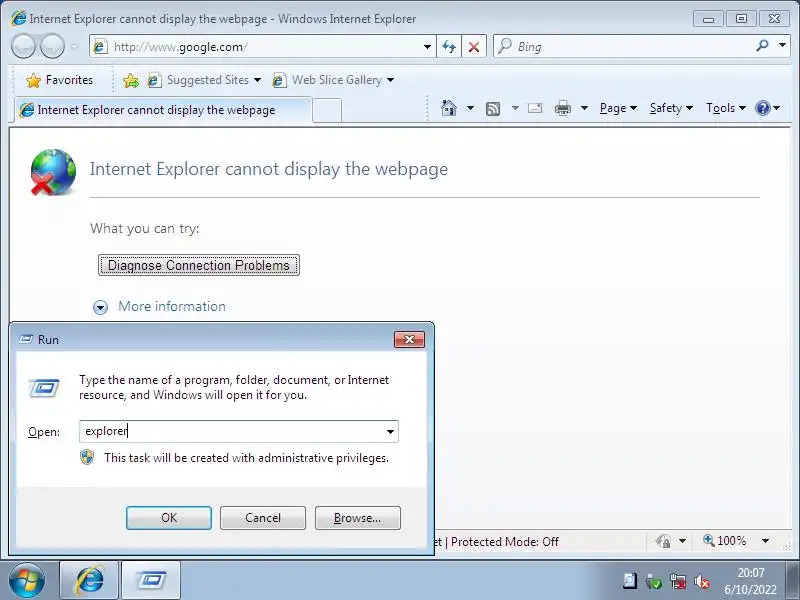Screen dimensions: 800x600
Task: Expand More information section arrow
Action: point(101,307)
